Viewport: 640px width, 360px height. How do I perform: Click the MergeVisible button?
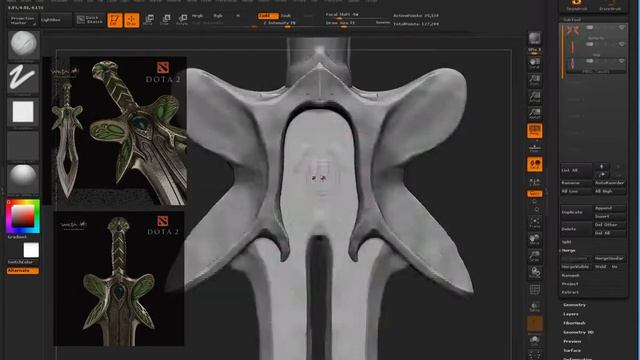(576, 267)
